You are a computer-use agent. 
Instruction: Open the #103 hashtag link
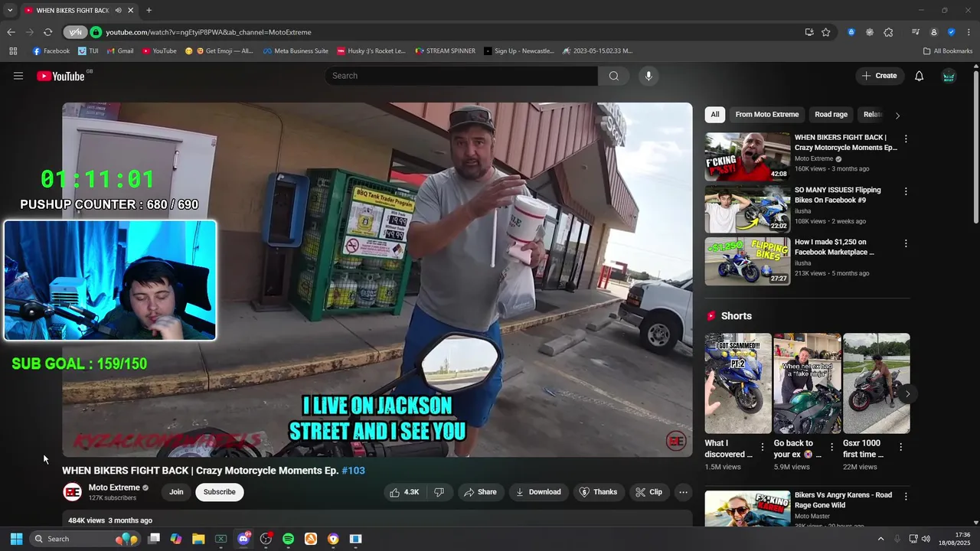[x=353, y=471]
